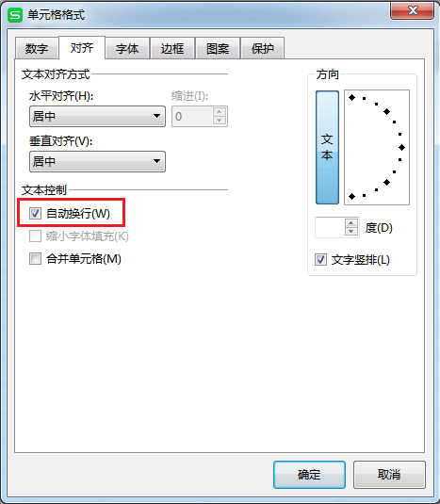This screenshot has height=504, width=440.
Task: Select the top diamond on orientation dial
Action: pyautogui.click(x=351, y=97)
